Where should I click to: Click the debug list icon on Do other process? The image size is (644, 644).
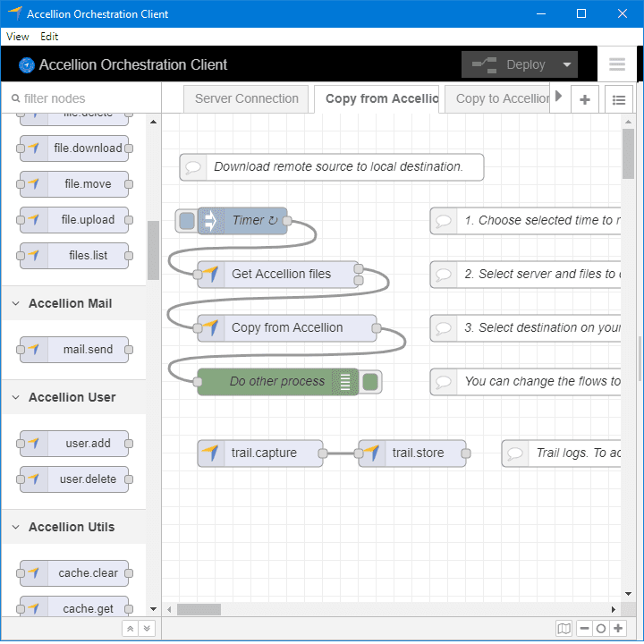point(345,382)
